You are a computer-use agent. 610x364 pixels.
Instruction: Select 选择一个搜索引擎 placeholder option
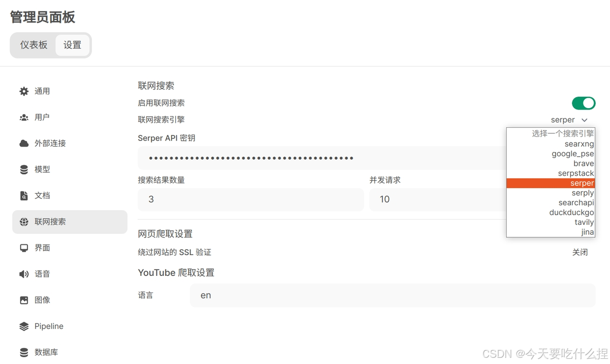[x=550, y=133]
